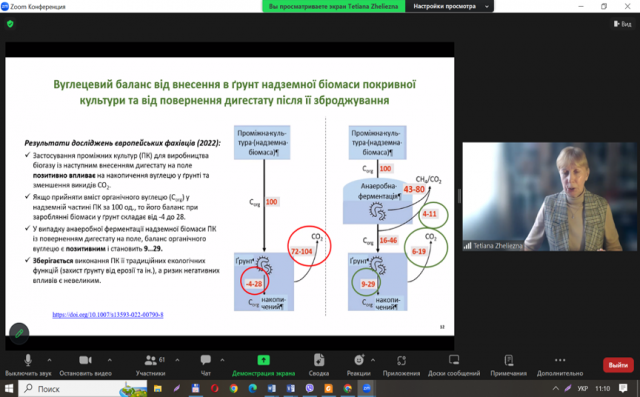640x397 pixels.
Task: Select Tetiana Zheliezna video thumbnail
Action: click(549, 196)
